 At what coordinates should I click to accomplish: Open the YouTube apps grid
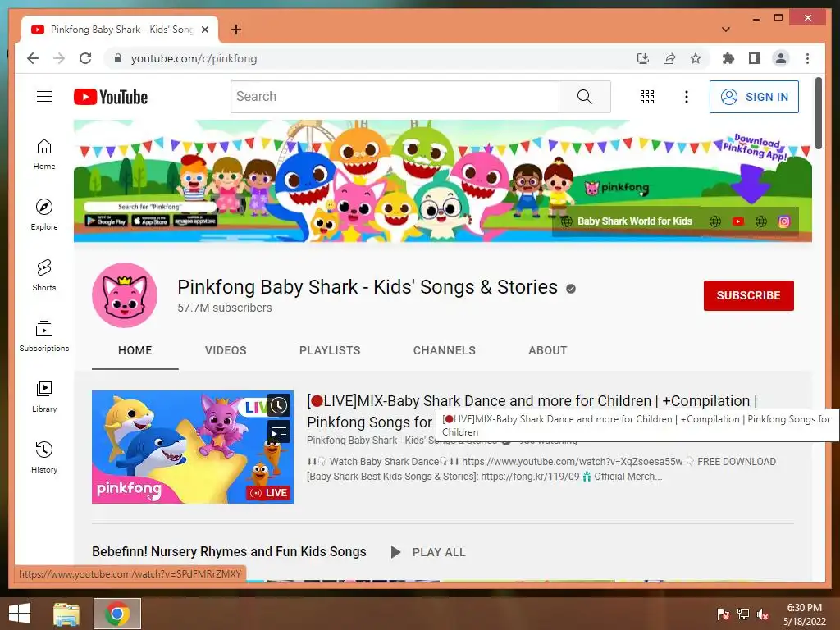[x=647, y=97]
